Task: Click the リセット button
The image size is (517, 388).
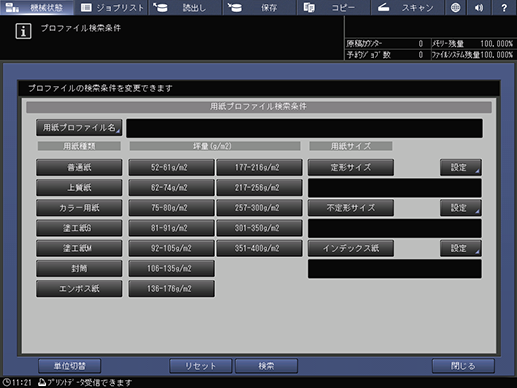Action: point(201,366)
